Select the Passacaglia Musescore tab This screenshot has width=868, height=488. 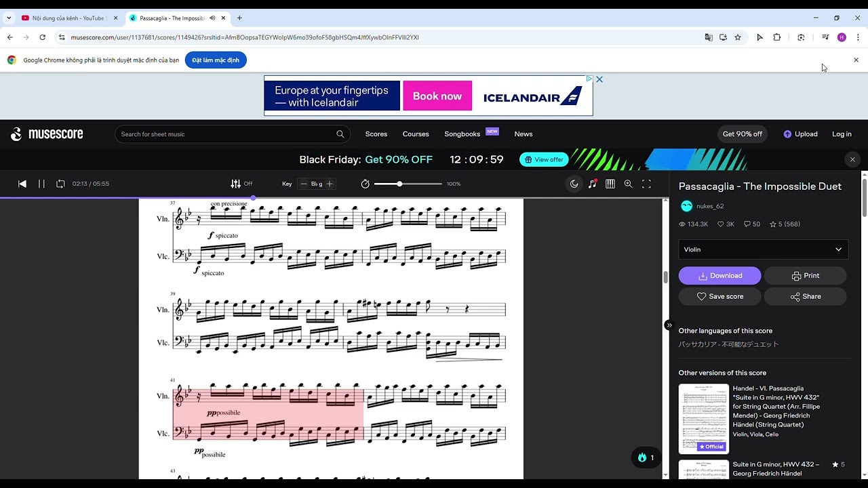tap(172, 18)
